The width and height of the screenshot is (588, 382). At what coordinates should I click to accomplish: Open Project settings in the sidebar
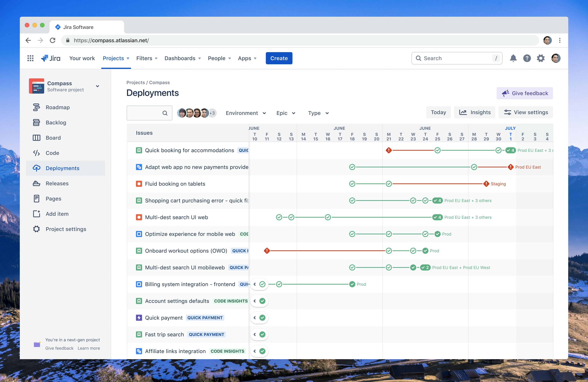(x=66, y=229)
